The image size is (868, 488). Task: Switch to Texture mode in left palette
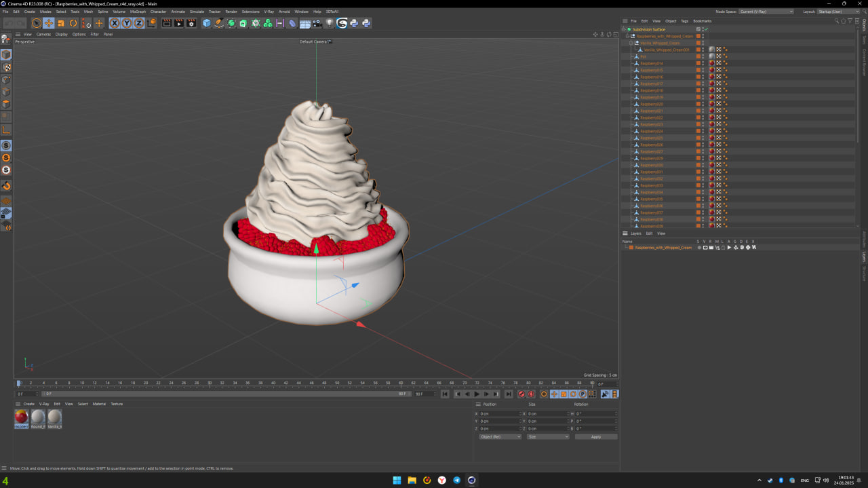(6, 67)
